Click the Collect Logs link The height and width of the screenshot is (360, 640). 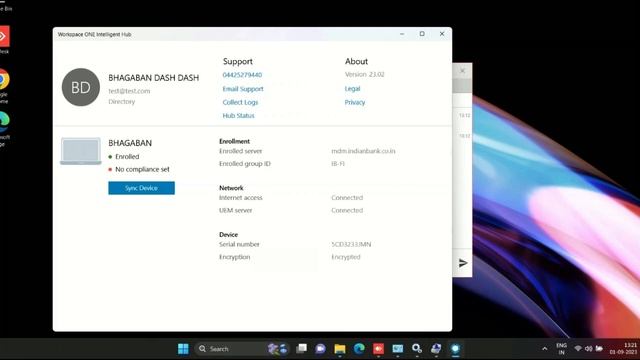pyautogui.click(x=240, y=102)
